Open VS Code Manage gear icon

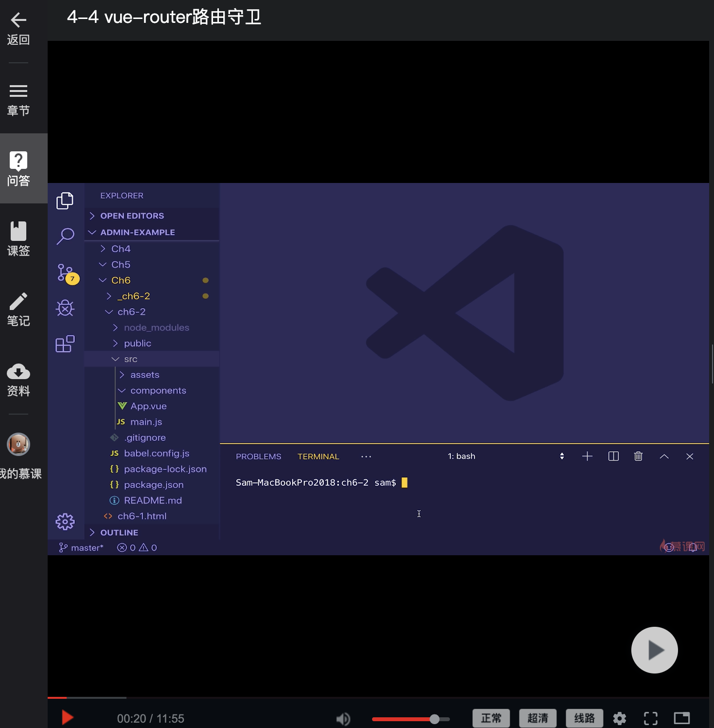click(65, 522)
